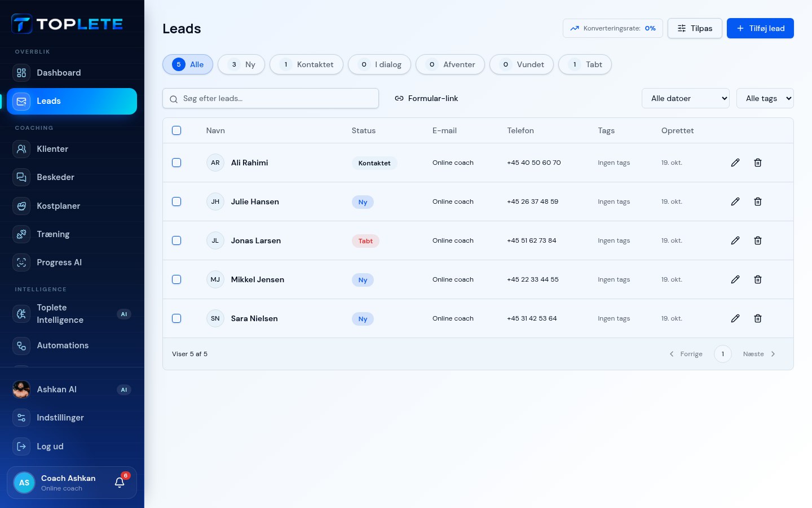Edit the Julie Hansen lead with pencil icon
812x508 pixels.
pos(735,202)
